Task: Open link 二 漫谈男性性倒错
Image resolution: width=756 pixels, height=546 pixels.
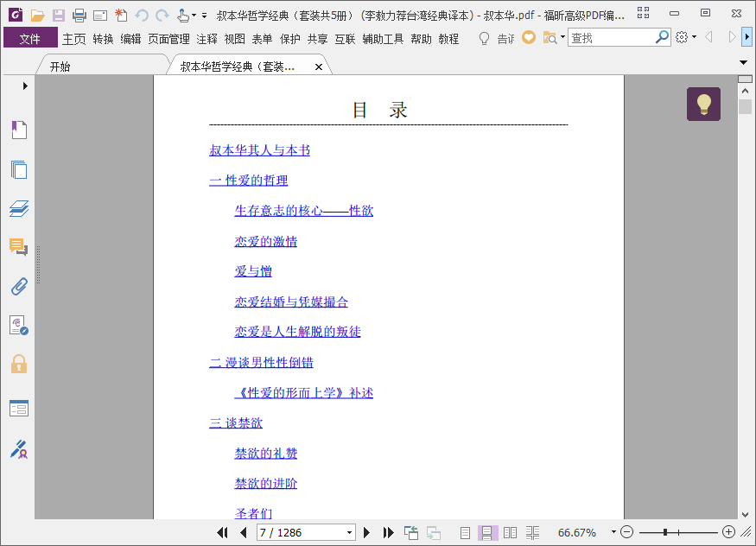Action: 261,362
